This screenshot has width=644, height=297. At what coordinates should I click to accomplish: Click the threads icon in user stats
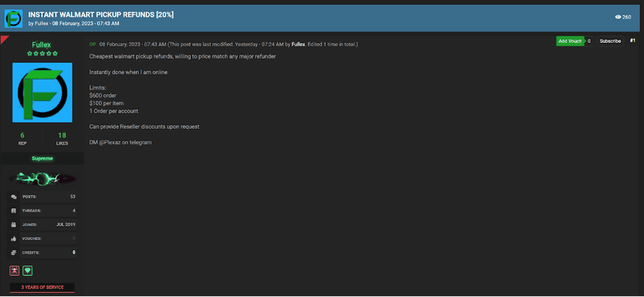(14, 211)
